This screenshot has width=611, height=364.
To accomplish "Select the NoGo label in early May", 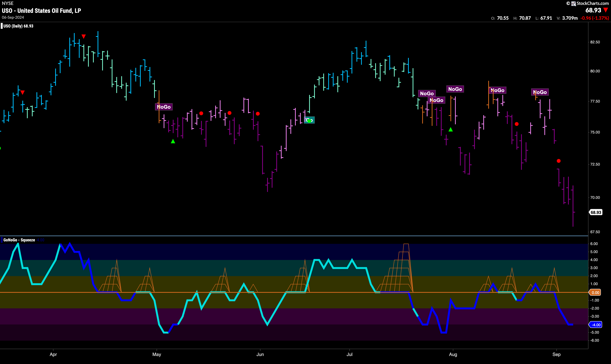I will [164, 107].
